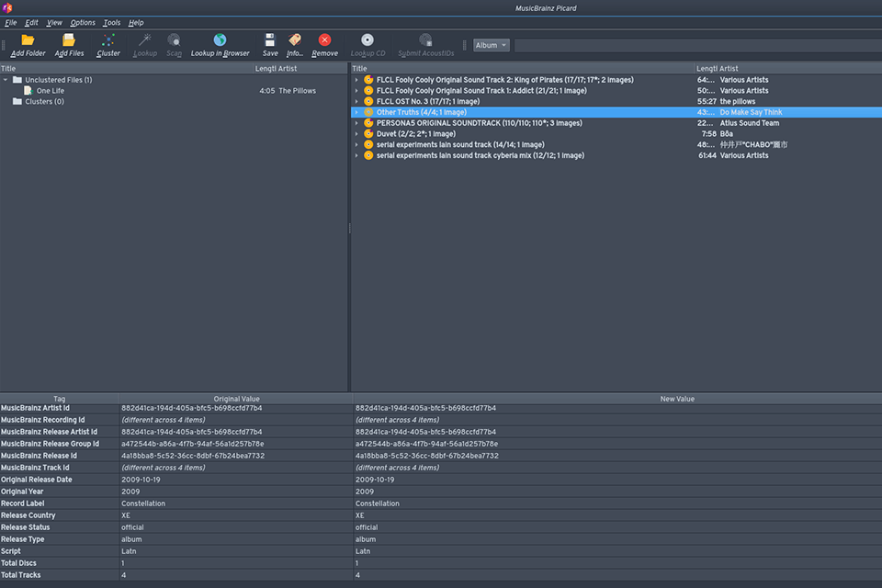This screenshot has height=588, width=882.
Task: Open the Album view dropdown
Action: coord(491,44)
